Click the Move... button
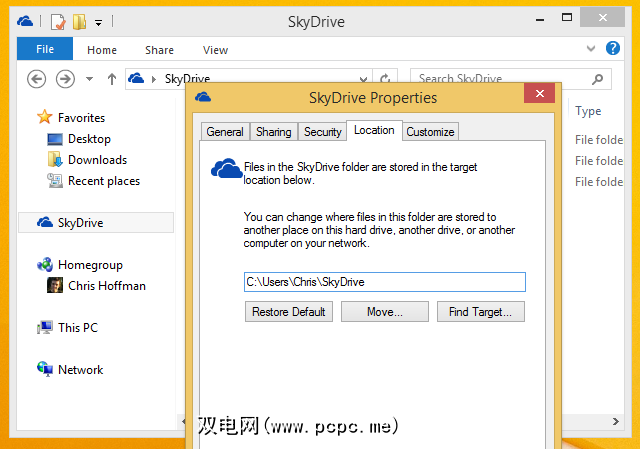Screen dimensions: 640x449 384,312
